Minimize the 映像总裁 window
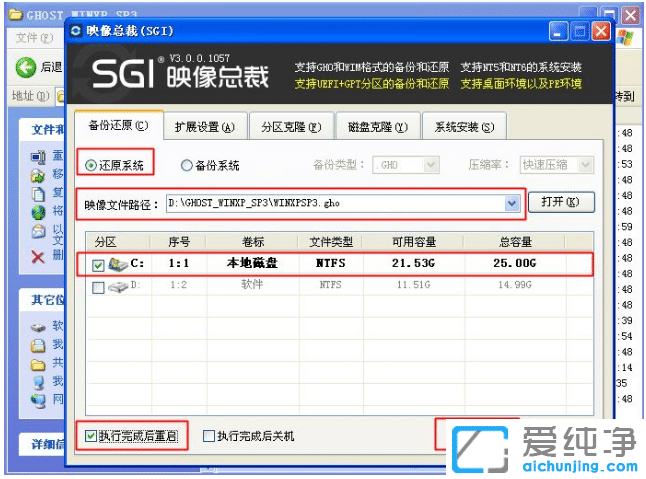 pyautogui.click(x=558, y=31)
